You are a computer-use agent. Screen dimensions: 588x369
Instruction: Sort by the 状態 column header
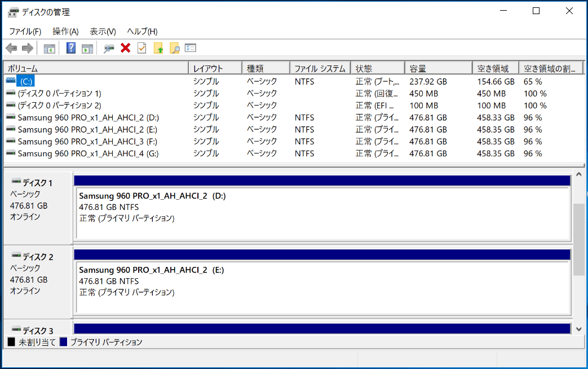click(x=378, y=68)
